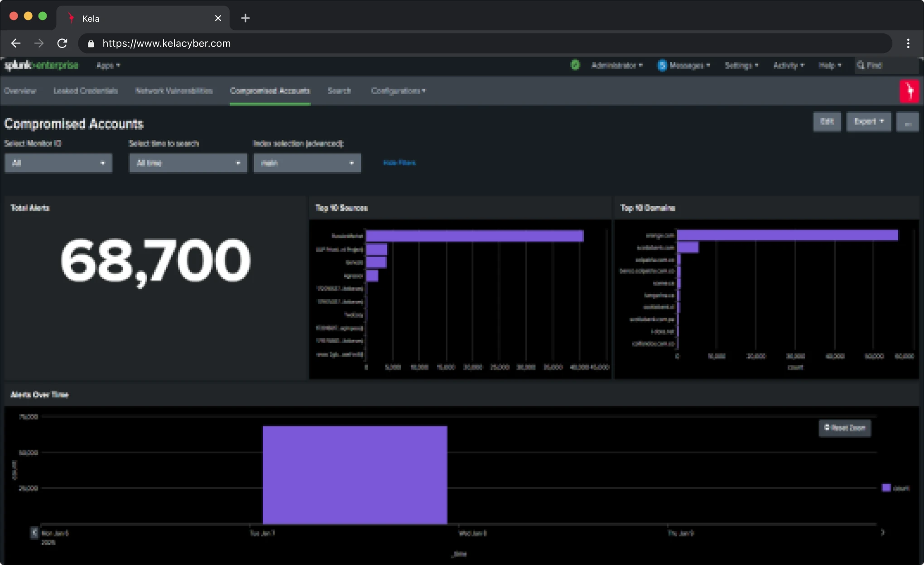Image resolution: width=924 pixels, height=565 pixels.
Task: Switch to the Search tab
Action: pyautogui.click(x=339, y=91)
